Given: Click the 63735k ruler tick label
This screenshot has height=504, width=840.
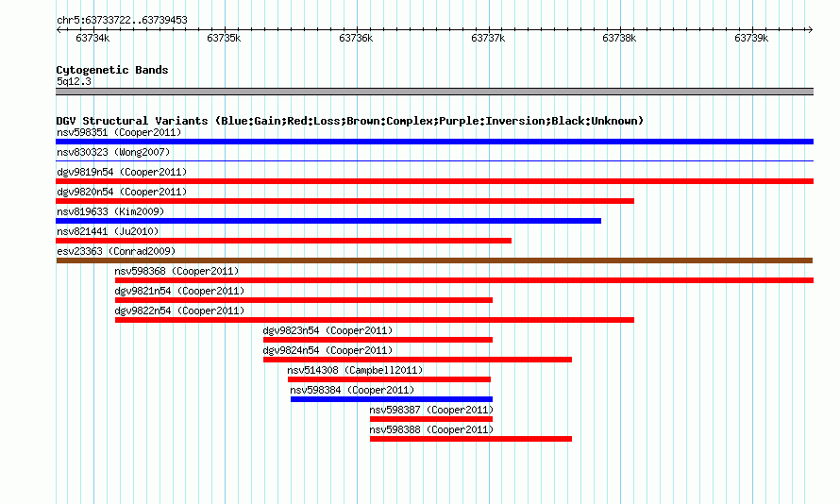Looking at the screenshot, I should 224,38.
